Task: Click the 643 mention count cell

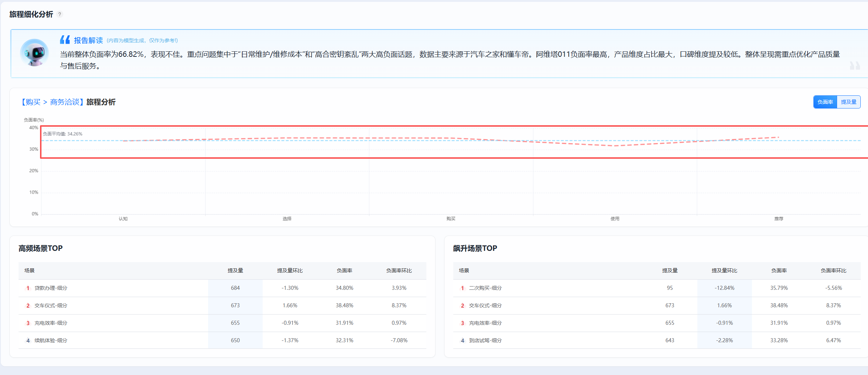Action: (670, 340)
